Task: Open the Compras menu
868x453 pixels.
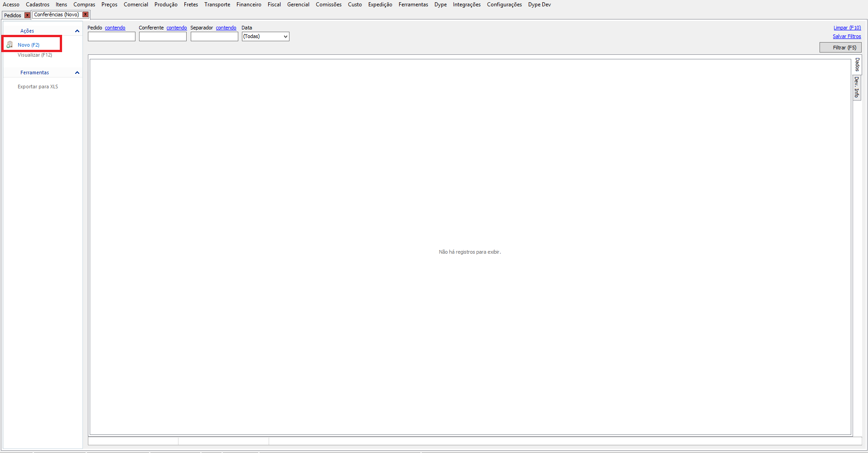Action: coord(84,5)
